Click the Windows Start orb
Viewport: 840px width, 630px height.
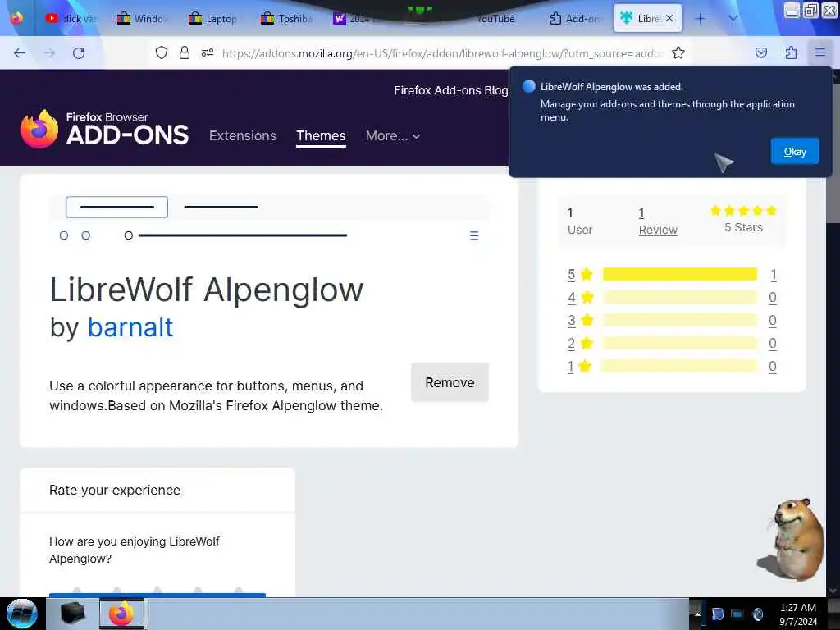click(22, 614)
